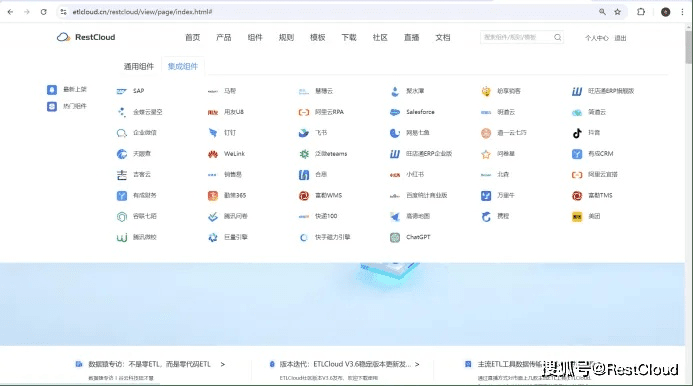Open the SAP integration component
Screen dimensions: 693x386
pyautogui.click(x=130, y=91)
